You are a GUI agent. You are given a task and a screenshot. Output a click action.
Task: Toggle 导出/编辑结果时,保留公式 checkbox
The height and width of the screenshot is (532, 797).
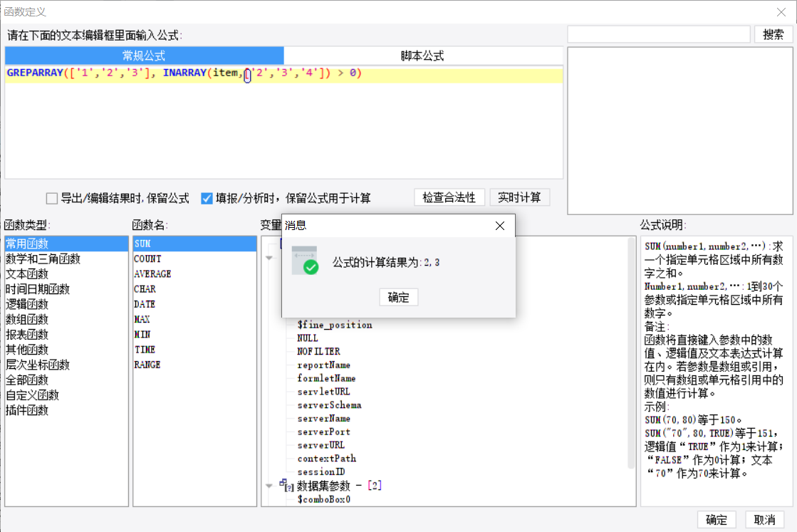(52, 198)
